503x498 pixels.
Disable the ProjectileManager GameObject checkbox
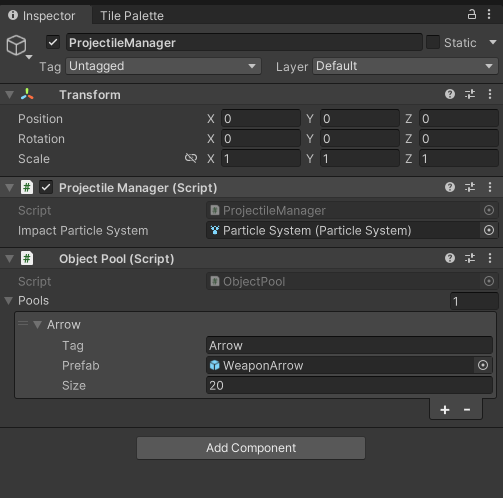[x=53, y=42]
